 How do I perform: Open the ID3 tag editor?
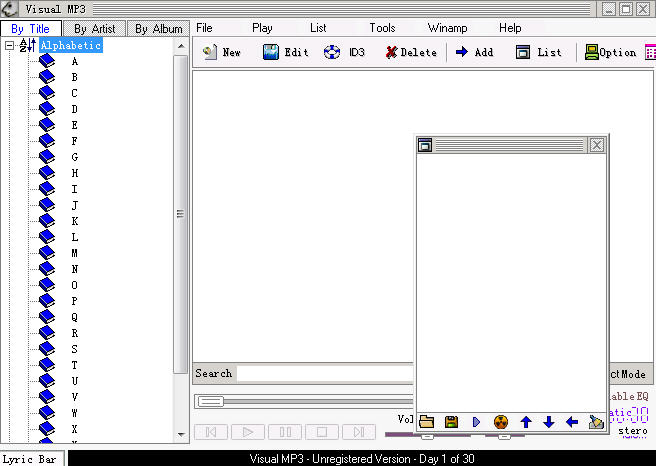[x=332, y=52]
